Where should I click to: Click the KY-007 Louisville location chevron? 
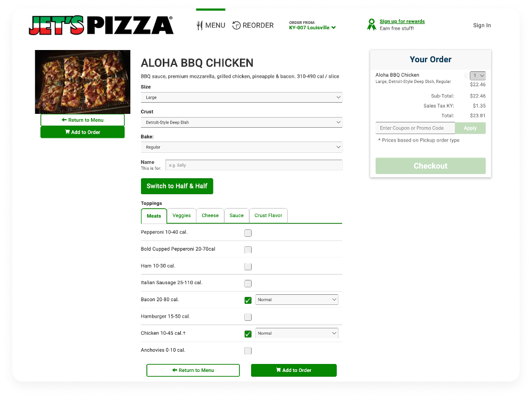click(334, 28)
